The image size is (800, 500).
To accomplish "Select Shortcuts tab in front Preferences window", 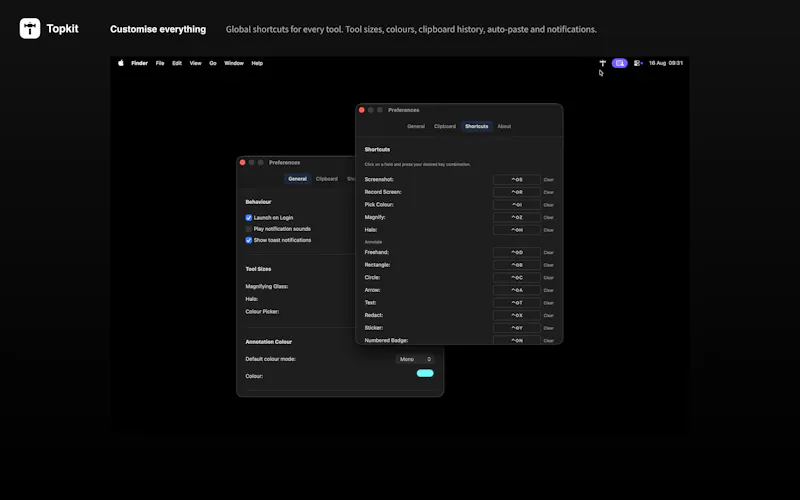I will click(x=477, y=127).
